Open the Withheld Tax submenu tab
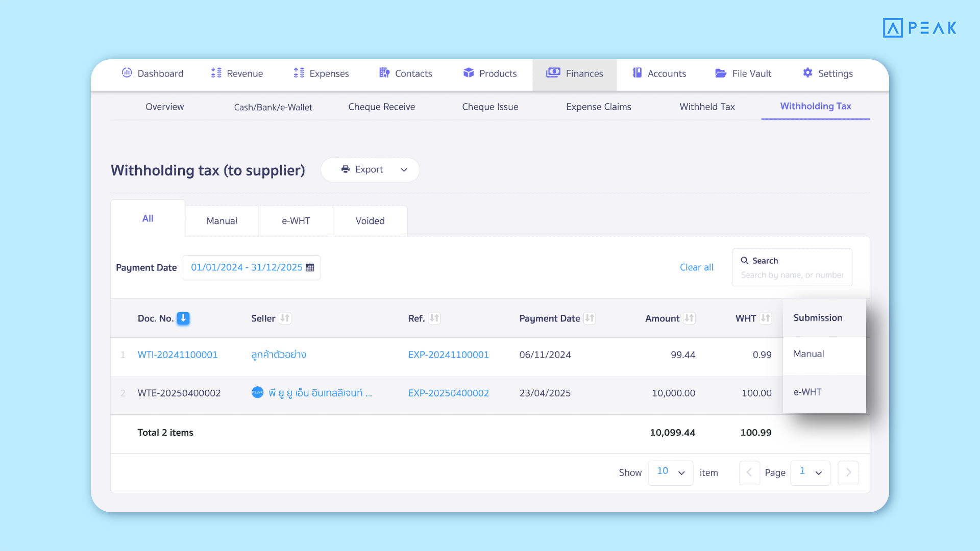980x551 pixels. coord(707,107)
